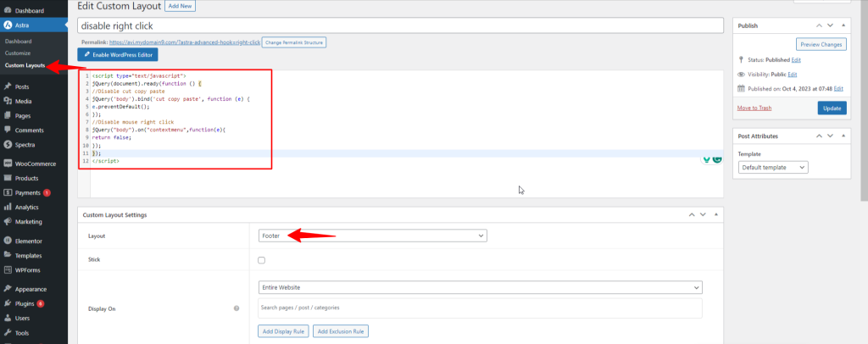Move the Publish panel down

coord(830,25)
